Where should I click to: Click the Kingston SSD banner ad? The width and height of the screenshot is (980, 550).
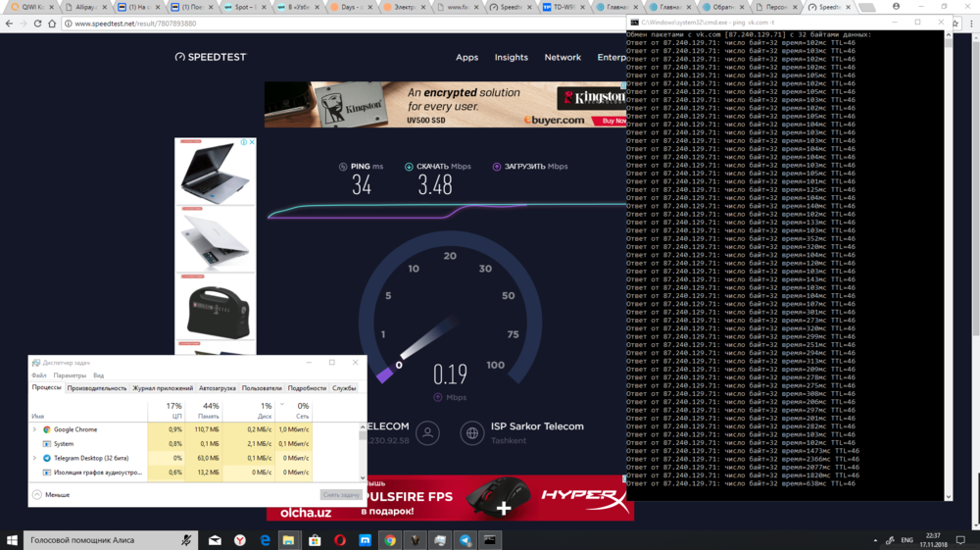point(445,104)
